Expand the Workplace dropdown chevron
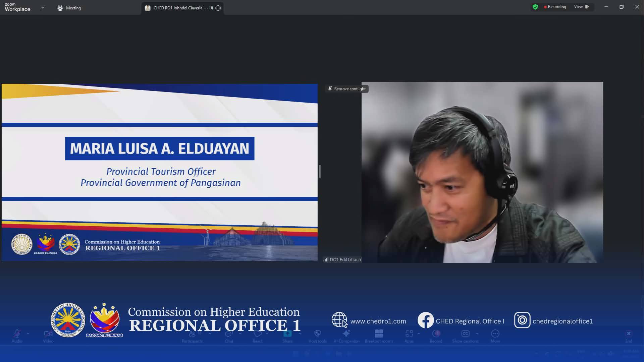 (43, 7)
